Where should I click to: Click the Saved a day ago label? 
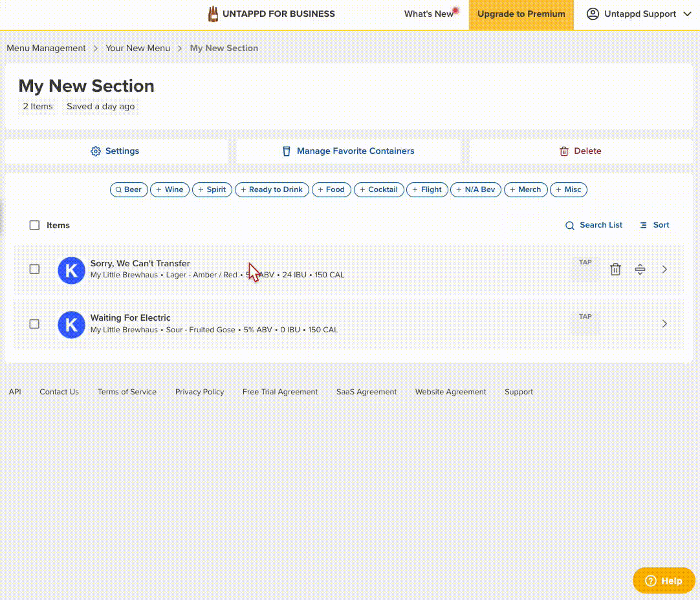coord(100,107)
